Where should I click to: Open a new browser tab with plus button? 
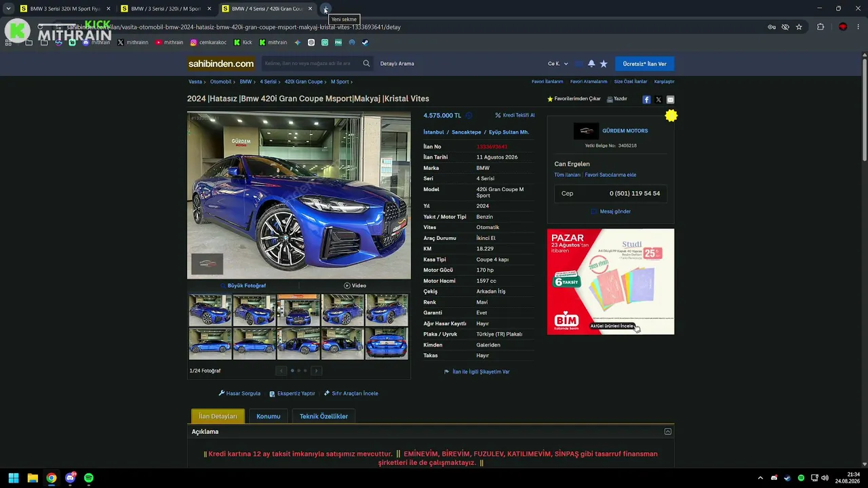click(325, 9)
